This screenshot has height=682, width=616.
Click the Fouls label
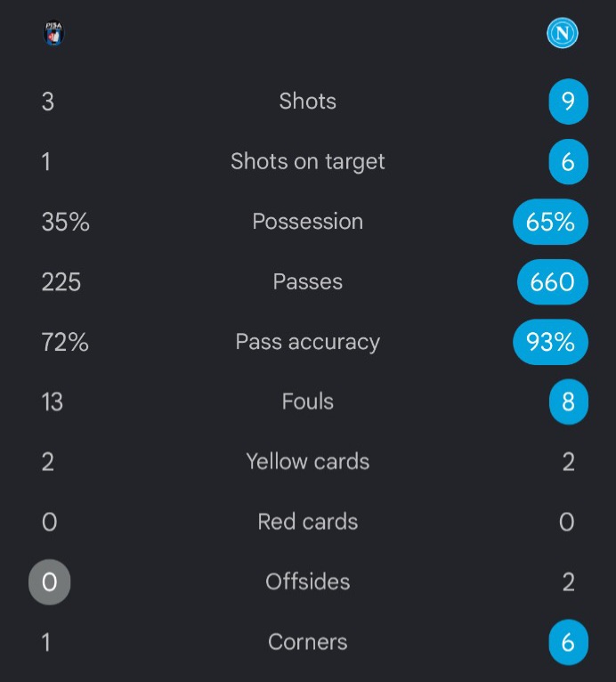point(308,402)
